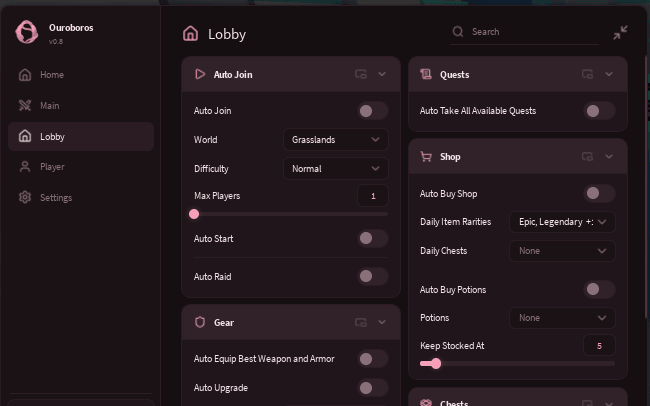Click the Home icon in sidebar

click(25, 75)
